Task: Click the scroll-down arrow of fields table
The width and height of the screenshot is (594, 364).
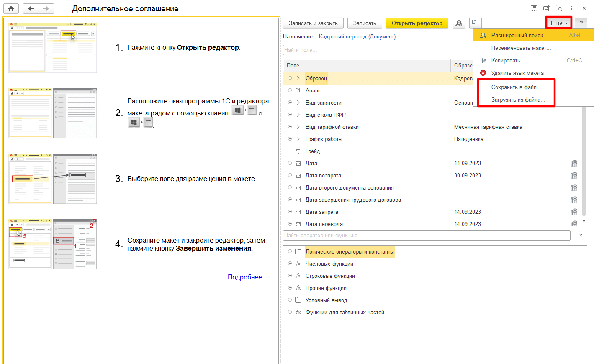Action: click(x=584, y=221)
